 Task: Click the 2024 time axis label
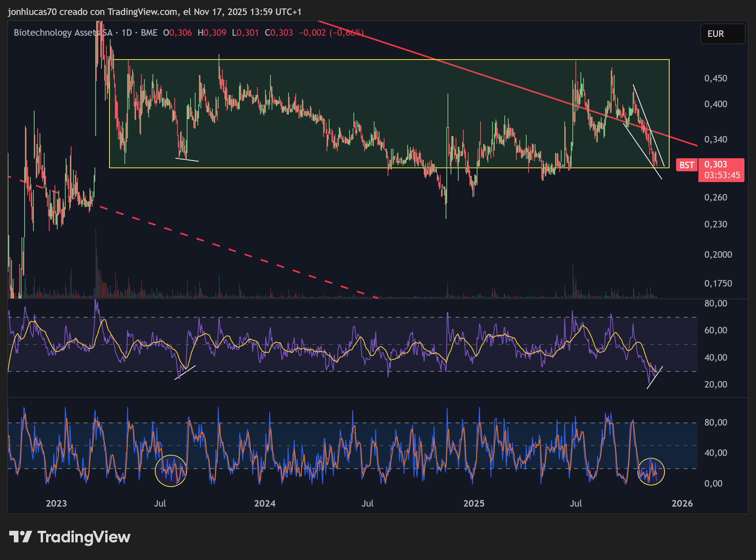265,503
